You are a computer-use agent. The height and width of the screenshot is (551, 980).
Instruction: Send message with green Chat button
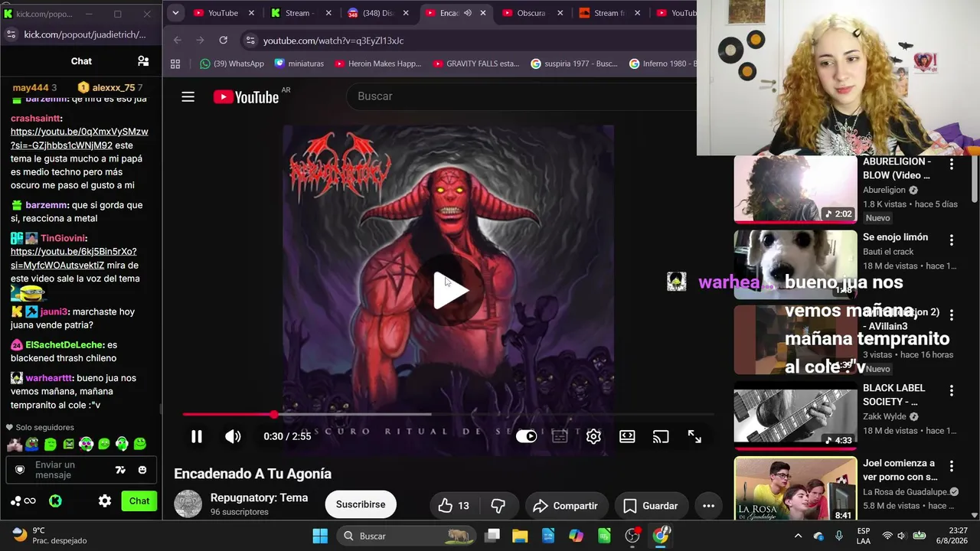[x=139, y=501]
